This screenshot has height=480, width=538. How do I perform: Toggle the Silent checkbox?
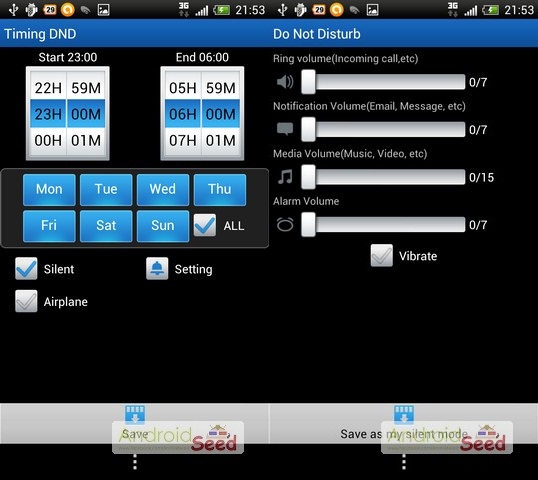(x=26, y=268)
